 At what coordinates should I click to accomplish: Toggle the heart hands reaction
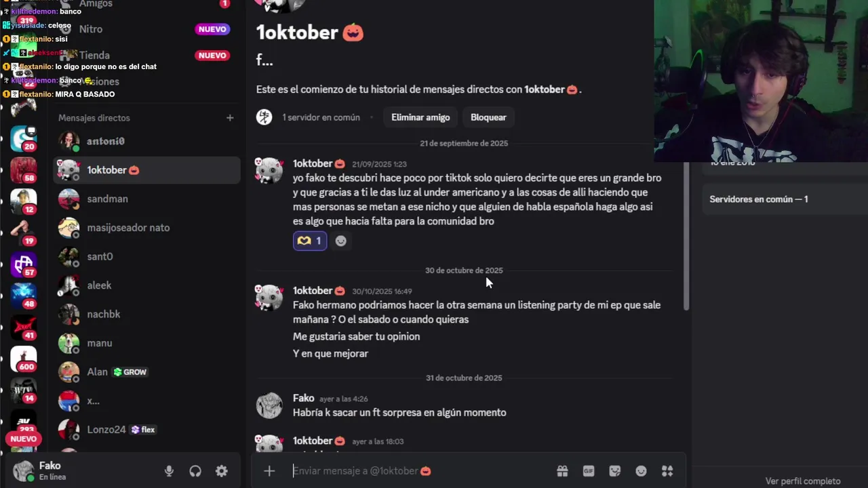pyautogui.click(x=310, y=241)
